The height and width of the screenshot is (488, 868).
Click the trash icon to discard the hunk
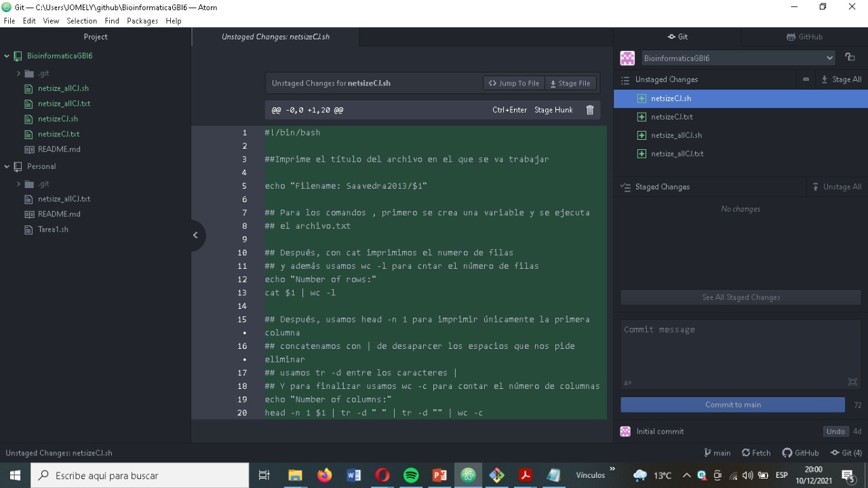click(x=589, y=109)
